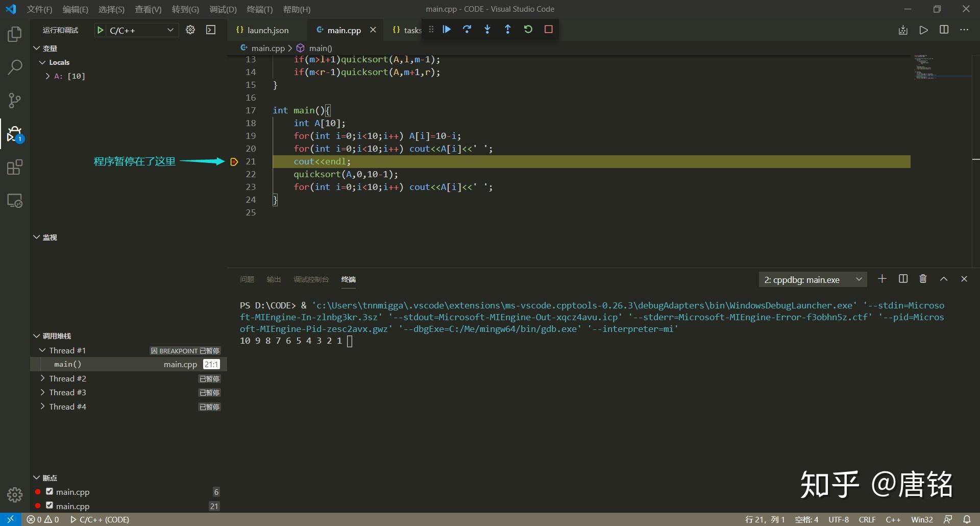Open the cppdbg: main.exe terminal dropdown
980x526 pixels.
[814, 279]
